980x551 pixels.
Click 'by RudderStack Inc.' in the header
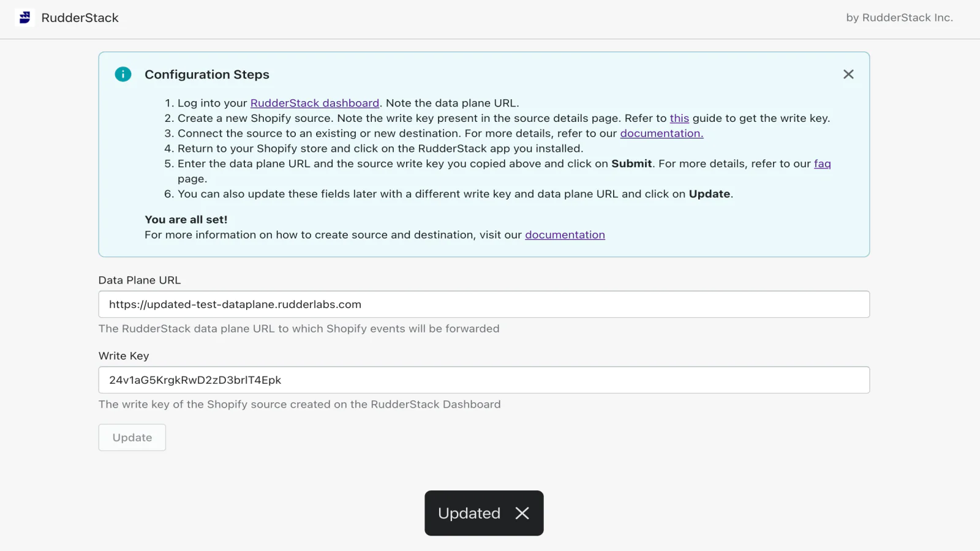coord(899,18)
